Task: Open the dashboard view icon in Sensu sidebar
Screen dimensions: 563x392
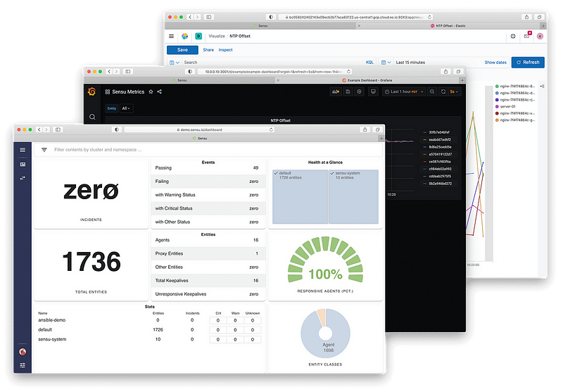Action: coord(23,165)
